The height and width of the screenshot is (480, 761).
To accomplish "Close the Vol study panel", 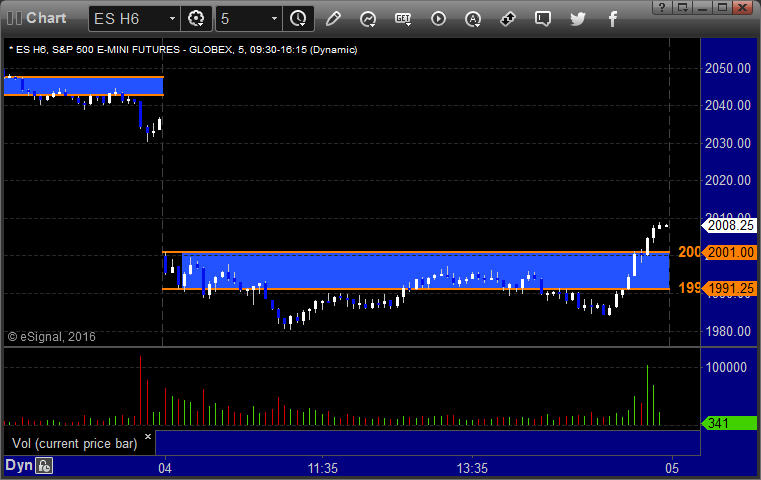I will (x=148, y=436).
